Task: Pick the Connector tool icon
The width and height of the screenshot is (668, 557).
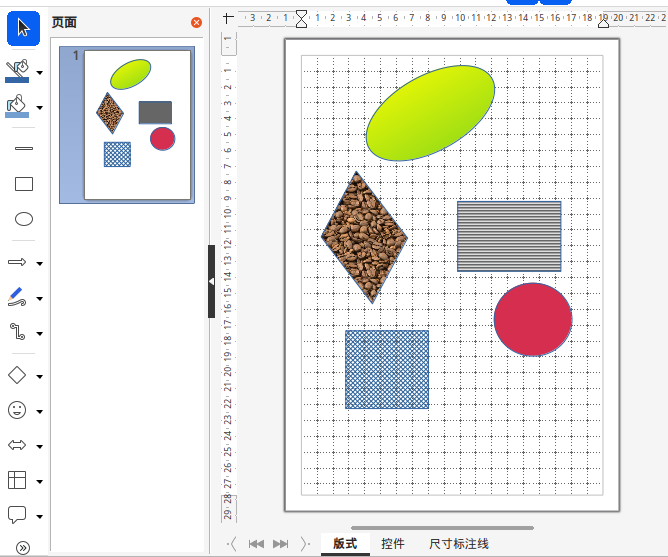Action: (x=17, y=332)
